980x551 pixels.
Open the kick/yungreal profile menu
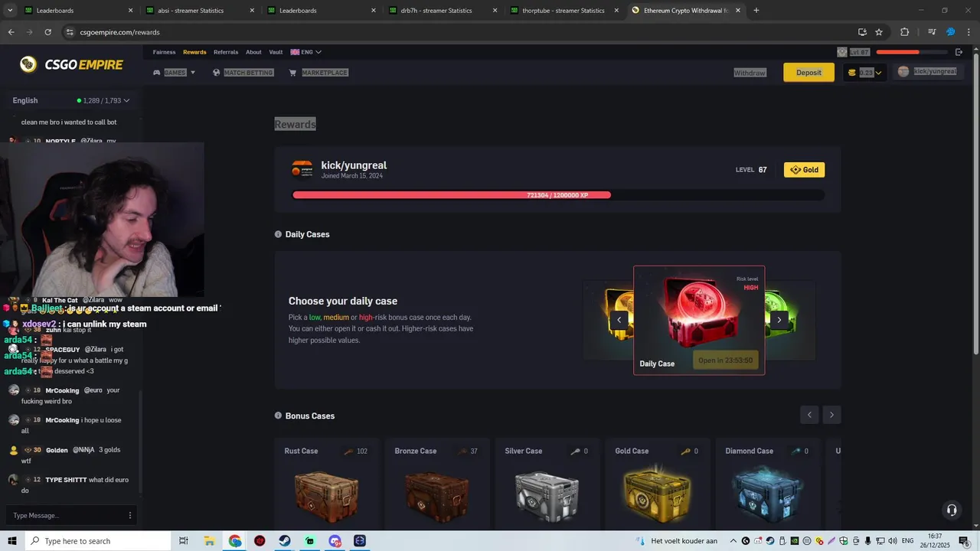[x=927, y=71]
